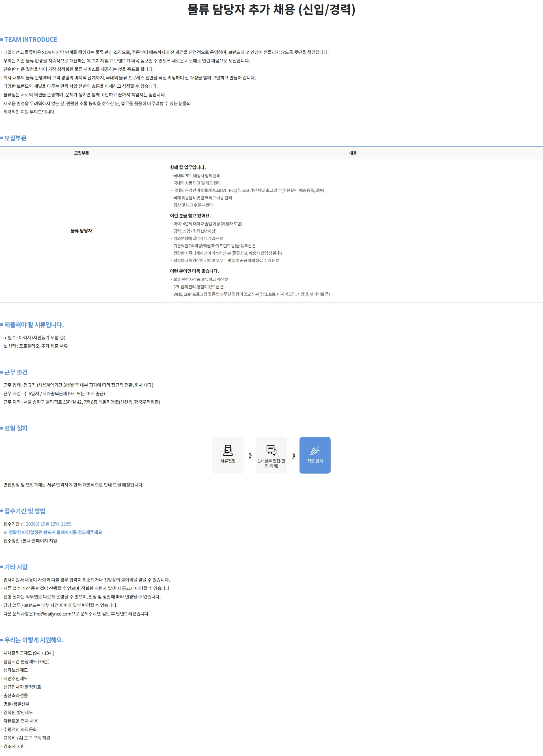Click the b. 선택 : 포트폴리오 line
Image resolution: width=543 pixels, height=756 pixels.
pos(35,346)
